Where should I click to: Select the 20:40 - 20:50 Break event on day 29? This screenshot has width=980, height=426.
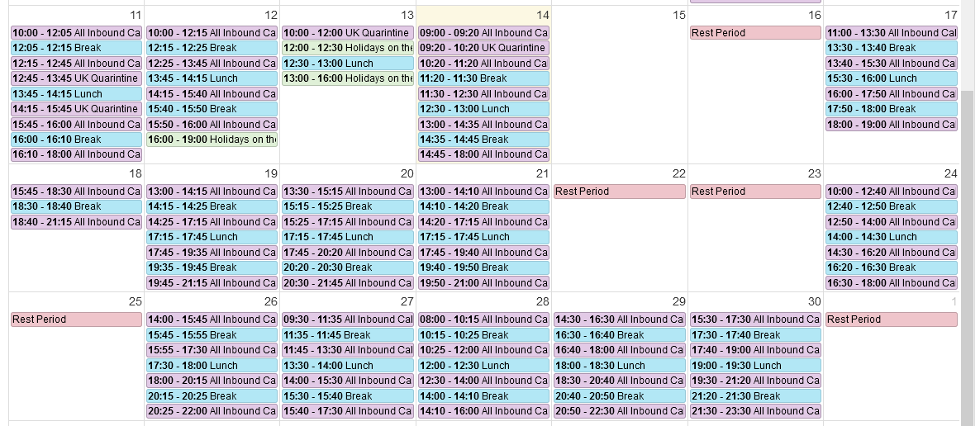tap(620, 396)
